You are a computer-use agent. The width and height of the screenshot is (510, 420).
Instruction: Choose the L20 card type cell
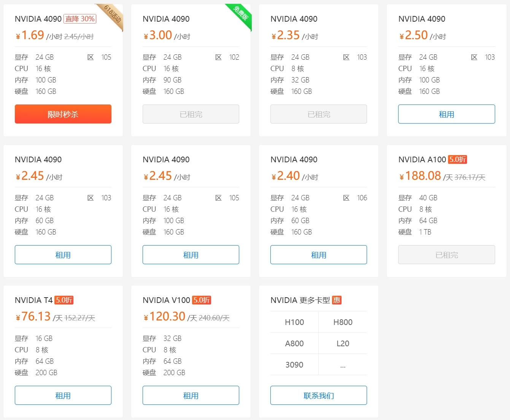pos(343,344)
